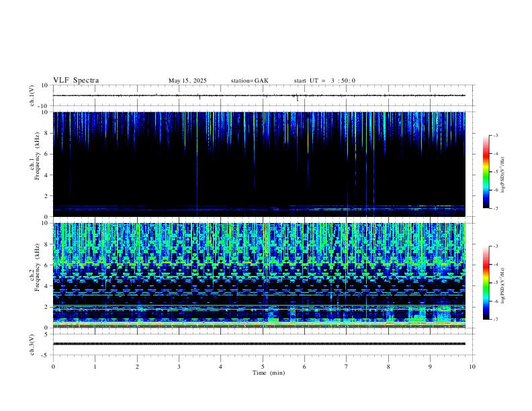Click time axis tick label "1"
The height and width of the screenshot is (411, 532).
click(95, 367)
